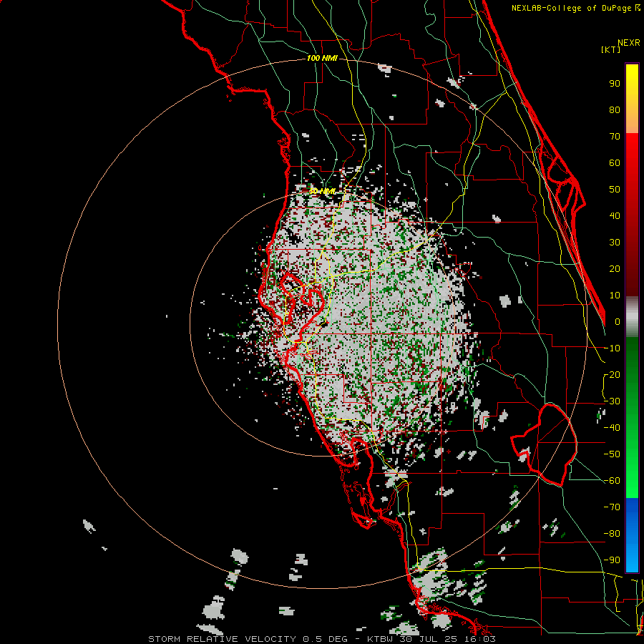644x644 pixels.
Task: Click the green inbound segment of color bar
Action: tap(632, 418)
